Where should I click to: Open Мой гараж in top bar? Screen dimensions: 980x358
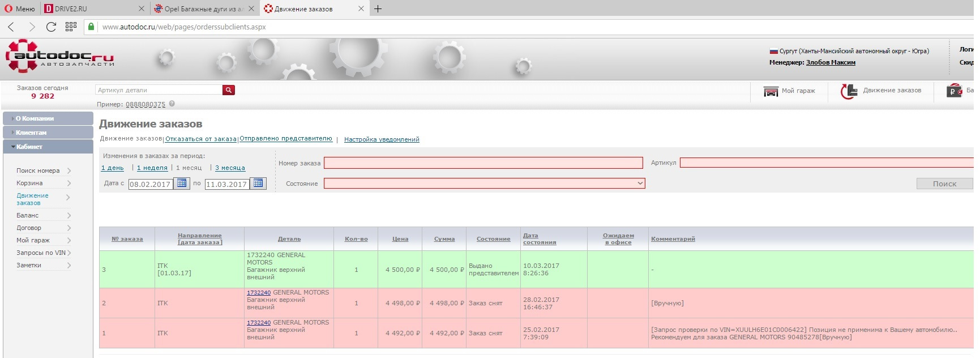point(789,91)
